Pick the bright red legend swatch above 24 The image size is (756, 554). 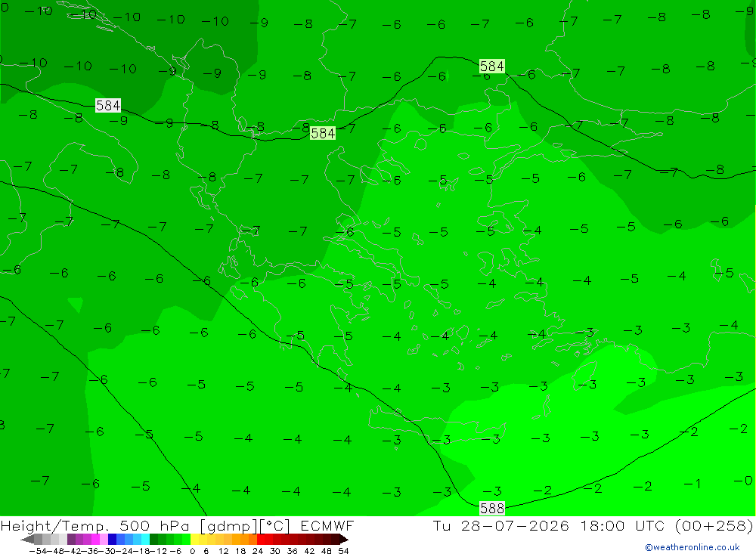(x=261, y=539)
